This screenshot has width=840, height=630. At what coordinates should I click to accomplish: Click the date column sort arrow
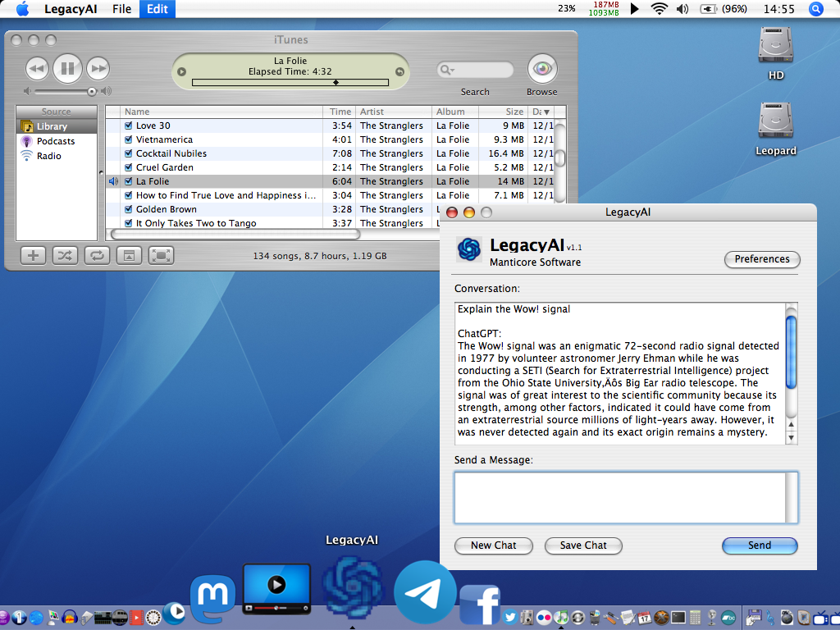pos(546,112)
